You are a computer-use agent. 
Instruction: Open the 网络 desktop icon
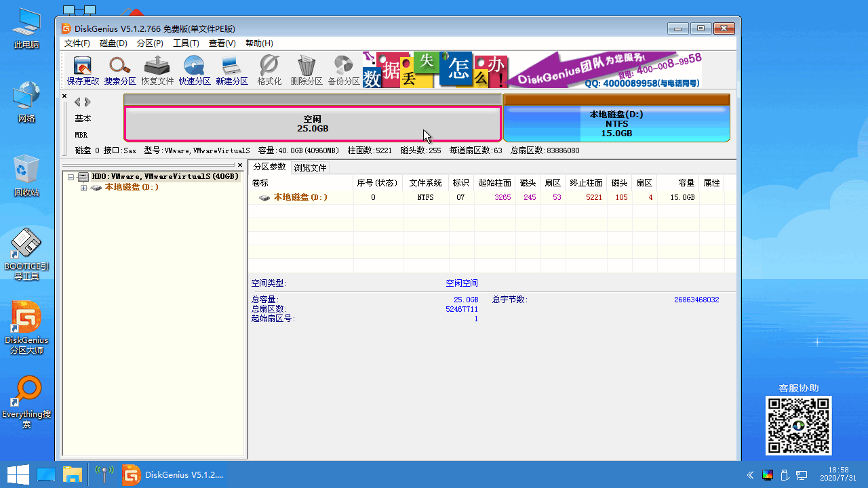coord(26,102)
